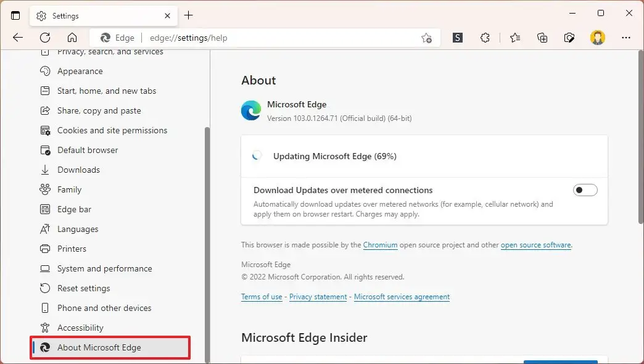Open Languages settings
Image resolution: width=644 pixels, height=364 pixels.
(x=76, y=229)
